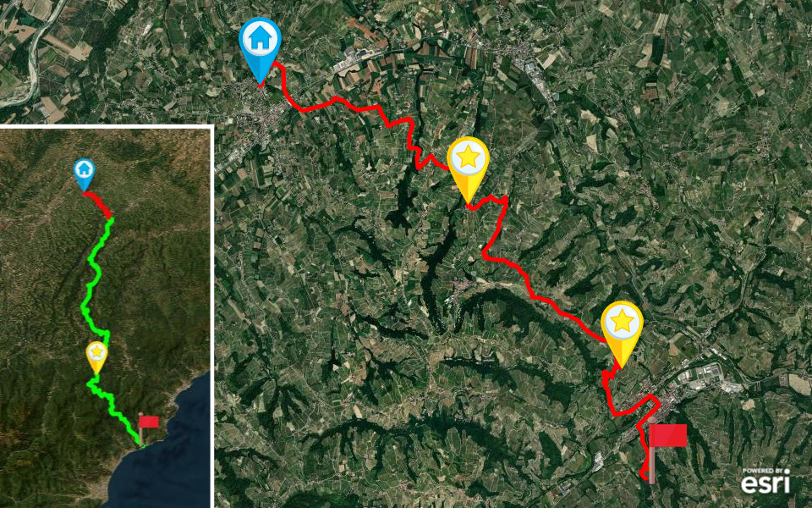812x508 pixels.
Task: Select the star pin in the overview inset
Action: pos(96,357)
